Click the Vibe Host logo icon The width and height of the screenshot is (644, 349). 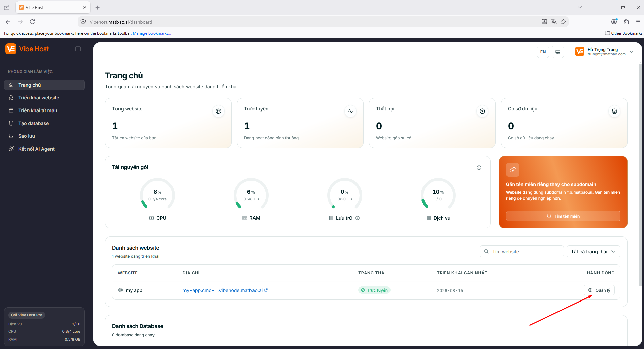(x=11, y=49)
